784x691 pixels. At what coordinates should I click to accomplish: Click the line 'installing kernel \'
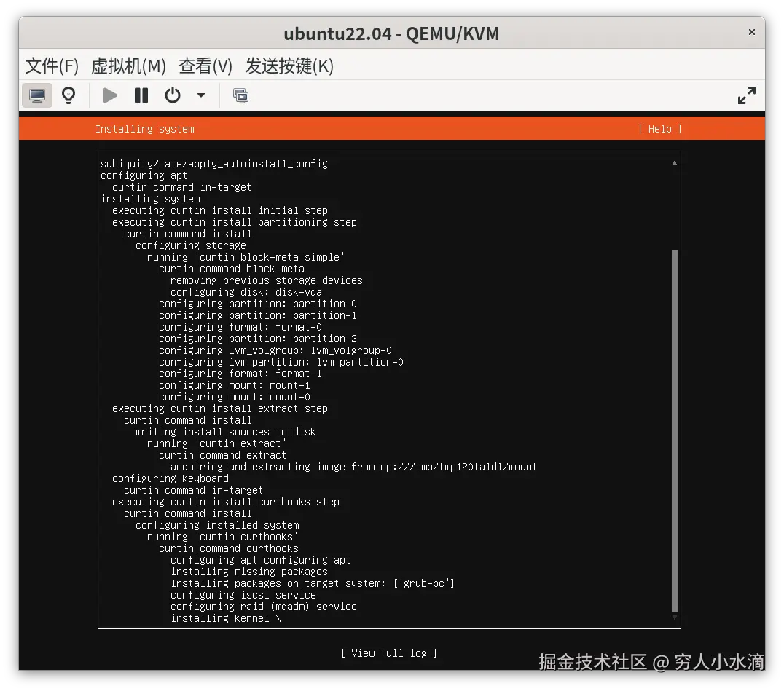tap(226, 619)
